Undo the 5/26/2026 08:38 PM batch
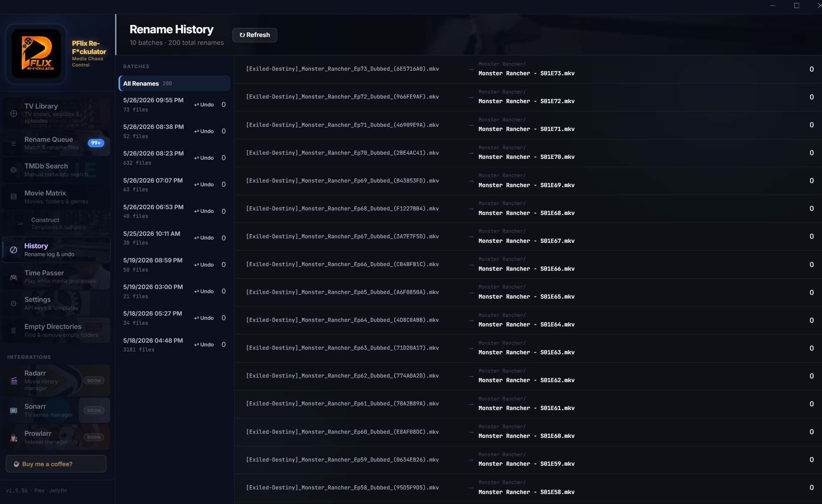Image resolution: width=822 pixels, height=504 pixels. pyautogui.click(x=204, y=131)
